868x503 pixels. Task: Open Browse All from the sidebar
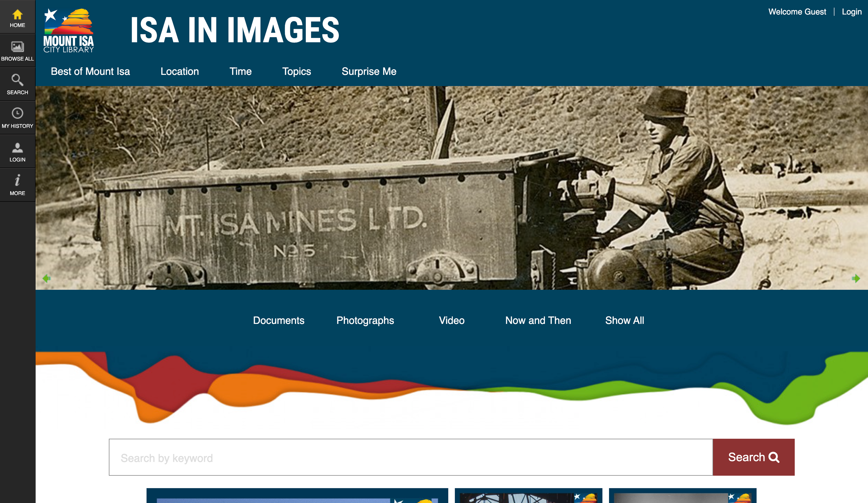point(18,51)
